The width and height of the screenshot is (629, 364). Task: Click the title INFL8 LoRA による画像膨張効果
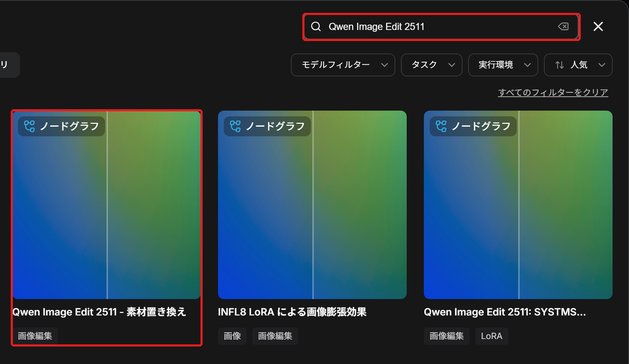pyautogui.click(x=292, y=312)
